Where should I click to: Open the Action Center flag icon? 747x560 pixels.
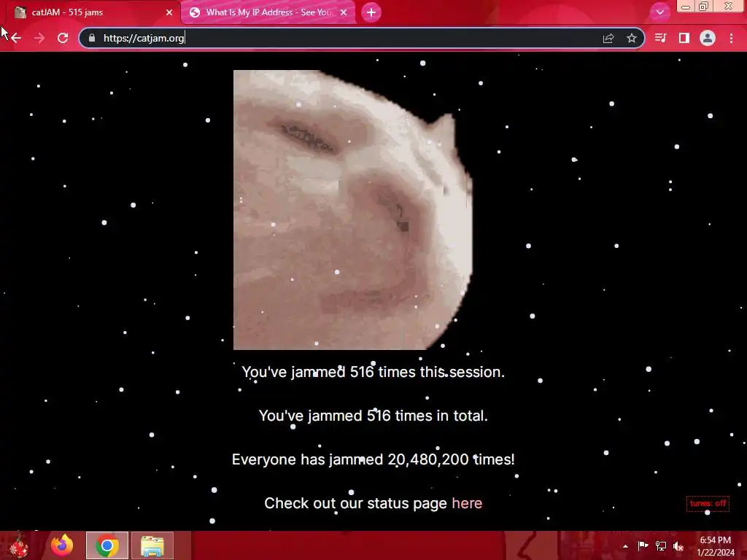tap(643, 545)
